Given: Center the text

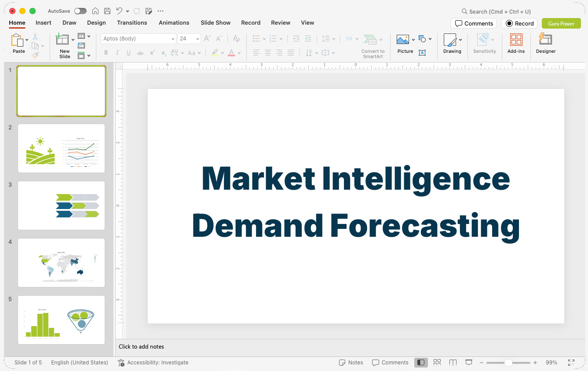Looking at the screenshot, I should (268, 53).
